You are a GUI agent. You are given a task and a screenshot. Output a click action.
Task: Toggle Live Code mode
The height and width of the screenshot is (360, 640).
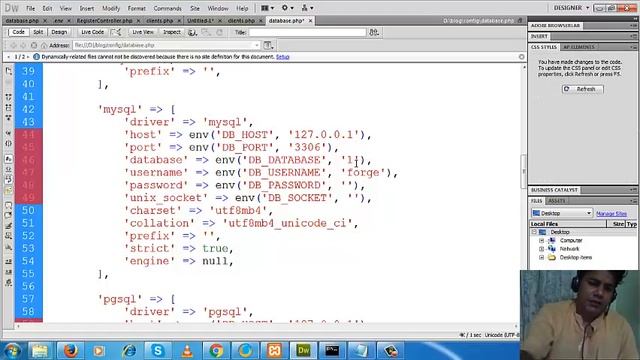92,32
